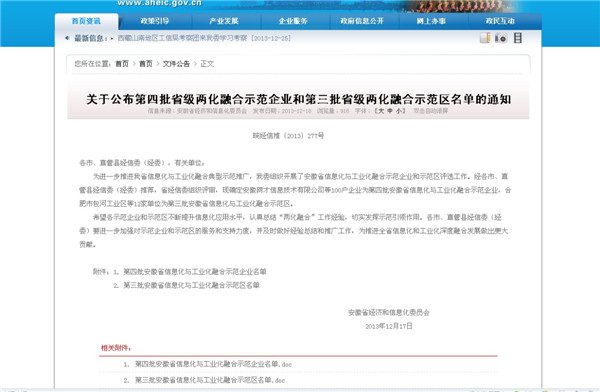Click the left arrow beside 最新信息
The image size is (600, 392).
67,38
